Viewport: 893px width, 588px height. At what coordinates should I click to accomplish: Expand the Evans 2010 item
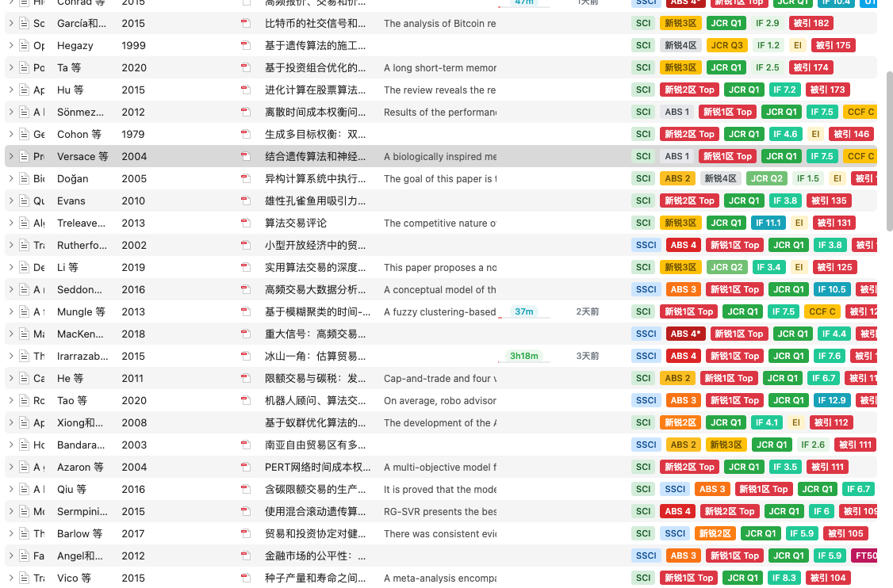pos(11,201)
